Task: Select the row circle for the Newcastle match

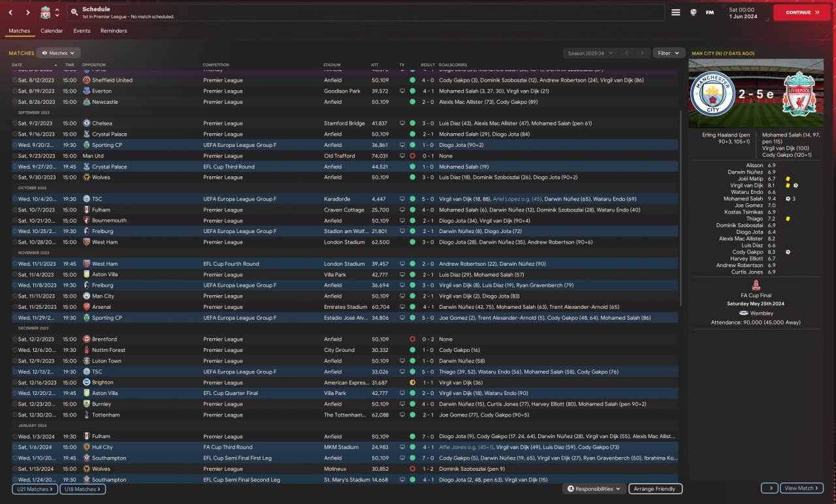Action: (x=14, y=102)
